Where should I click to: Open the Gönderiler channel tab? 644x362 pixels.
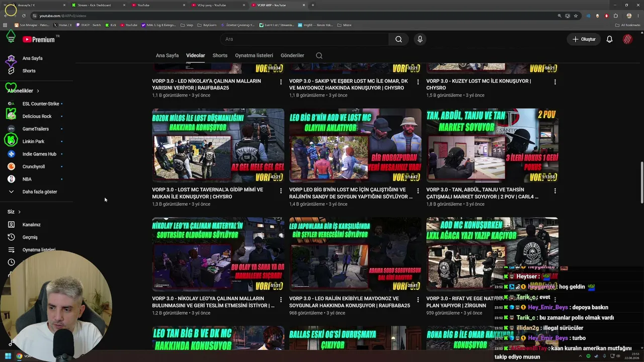point(292,55)
